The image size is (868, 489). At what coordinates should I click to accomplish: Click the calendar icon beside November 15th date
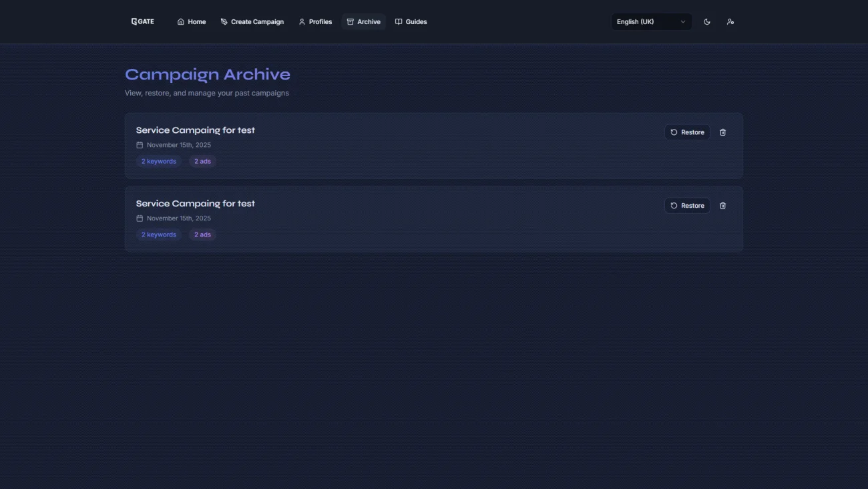(x=140, y=144)
